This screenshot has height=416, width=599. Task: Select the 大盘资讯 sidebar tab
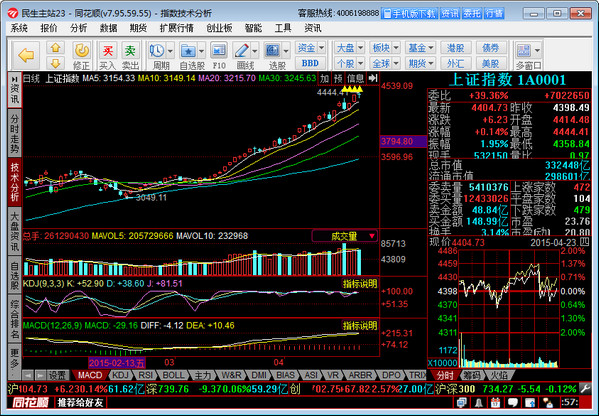tap(14, 231)
